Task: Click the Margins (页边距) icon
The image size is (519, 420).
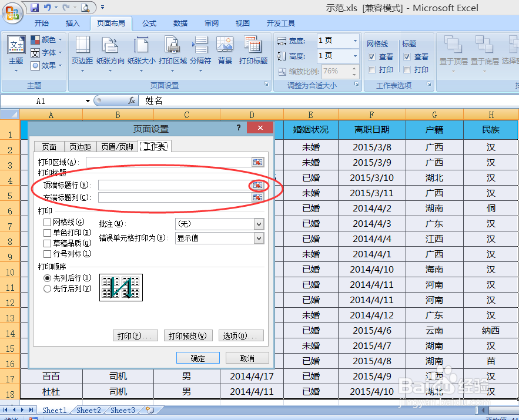Action: (x=82, y=45)
